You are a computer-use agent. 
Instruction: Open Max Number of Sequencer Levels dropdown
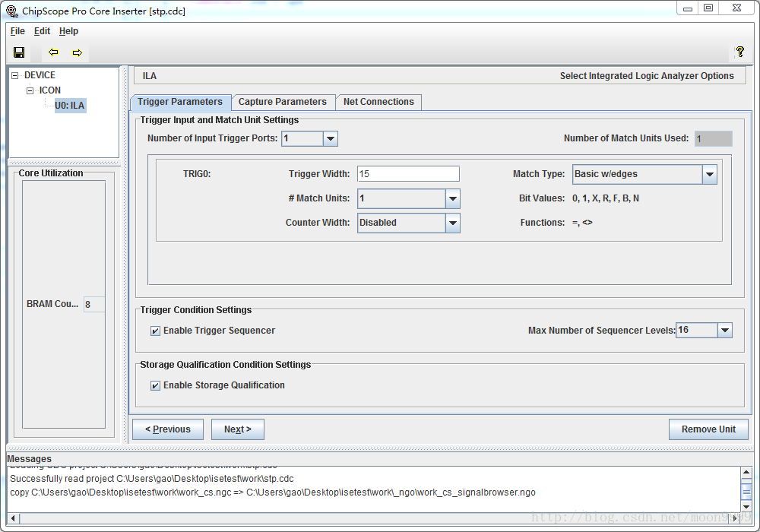(x=724, y=331)
